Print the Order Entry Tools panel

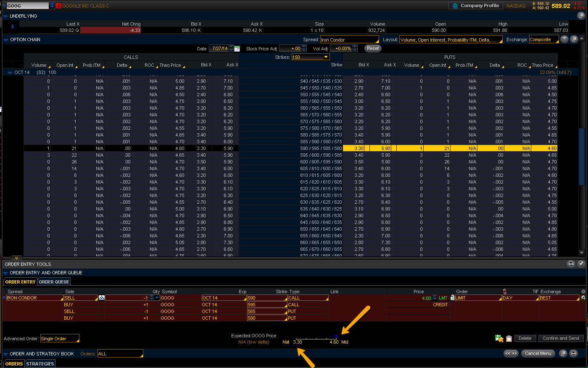point(571,264)
